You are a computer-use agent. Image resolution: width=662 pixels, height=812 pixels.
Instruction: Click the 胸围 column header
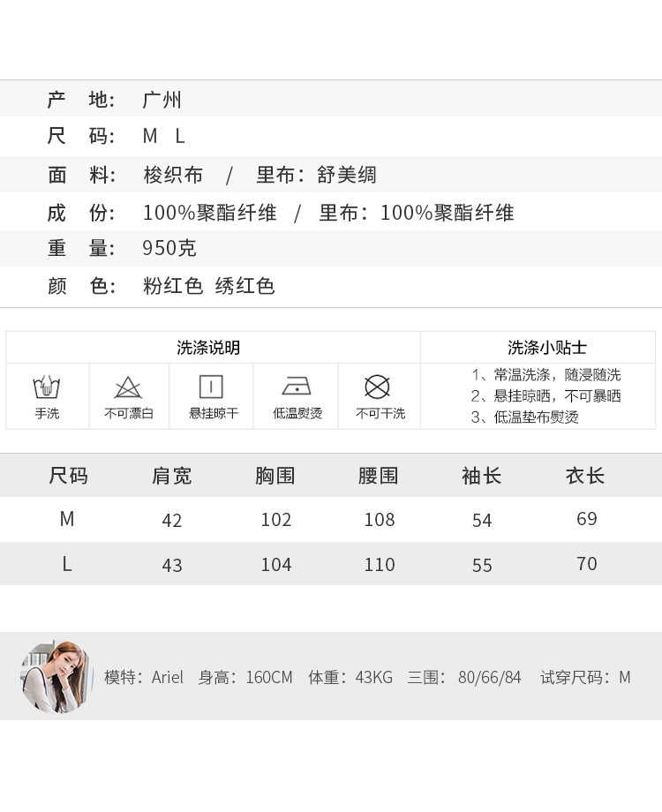[x=275, y=476]
